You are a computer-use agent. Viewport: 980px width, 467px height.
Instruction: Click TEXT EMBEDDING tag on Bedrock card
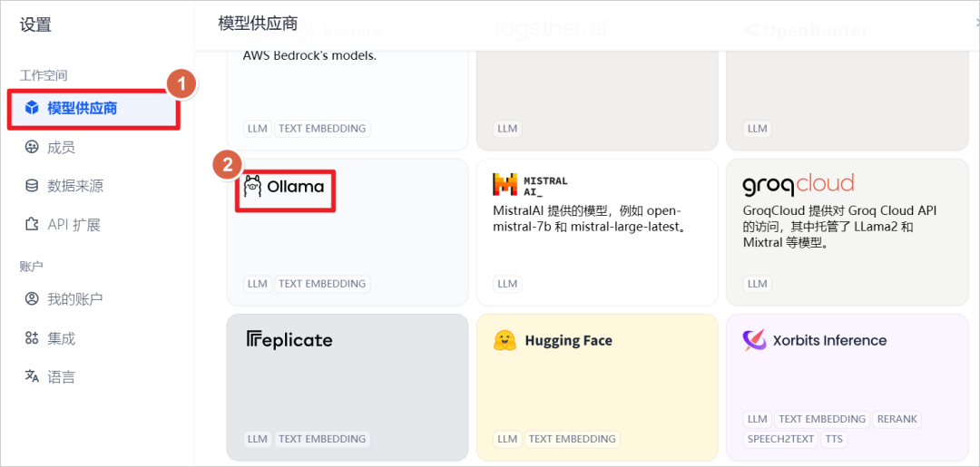(x=322, y=129)
